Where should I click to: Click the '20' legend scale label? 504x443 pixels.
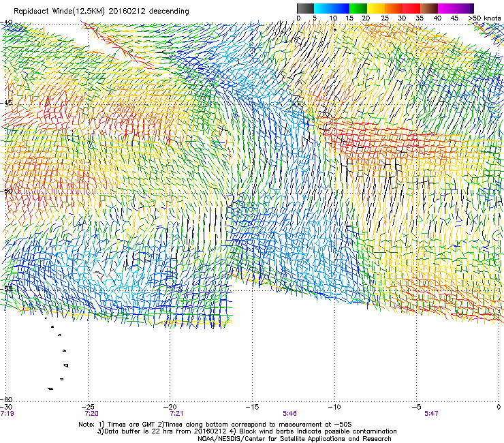(366, 18)
